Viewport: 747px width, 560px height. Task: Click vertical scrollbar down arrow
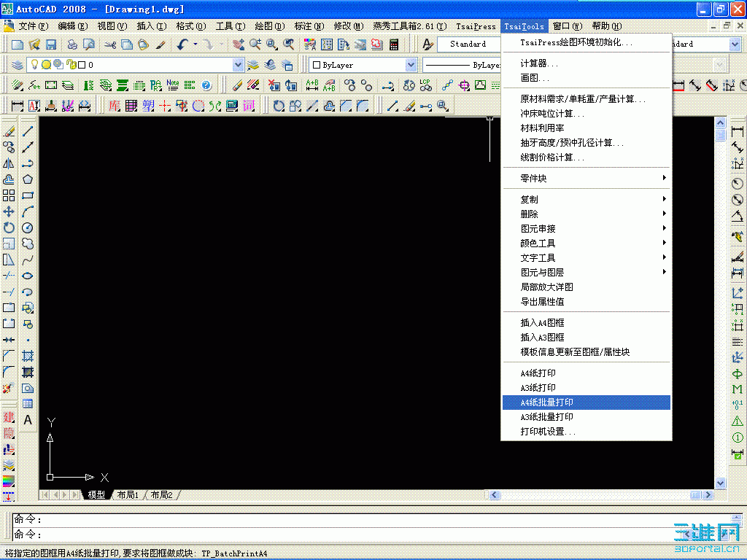(x=720, y=483)
